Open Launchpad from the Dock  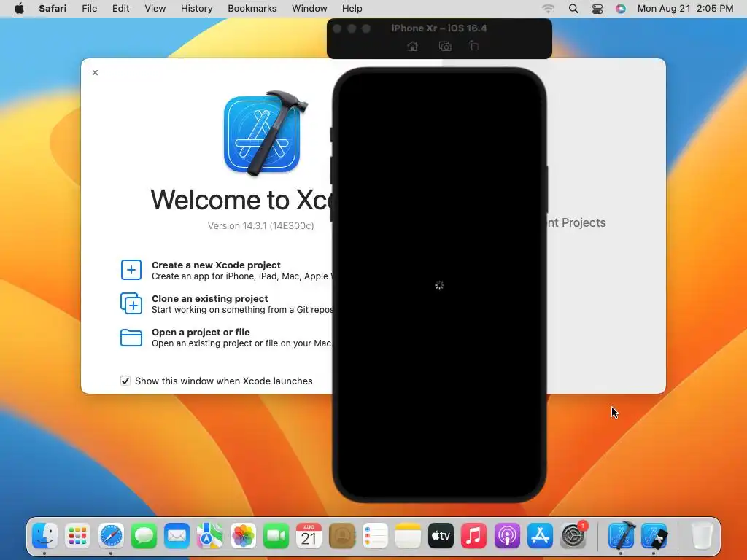[x=77, y=536]
